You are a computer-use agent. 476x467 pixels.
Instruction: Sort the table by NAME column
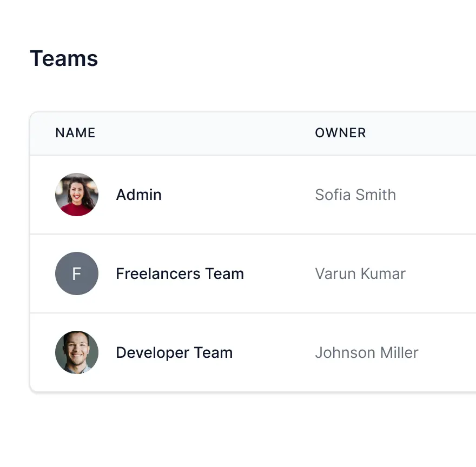coord(75,133)
